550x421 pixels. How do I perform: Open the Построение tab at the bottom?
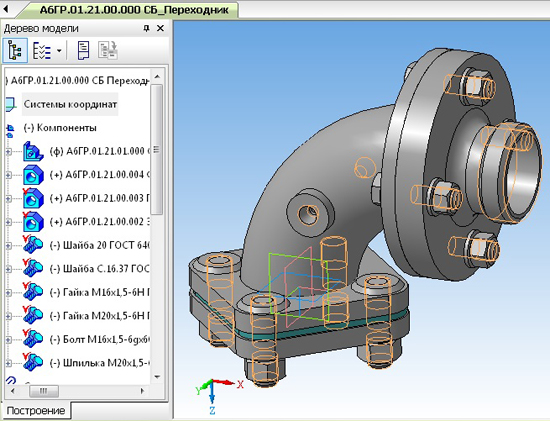tap(36, 410)
